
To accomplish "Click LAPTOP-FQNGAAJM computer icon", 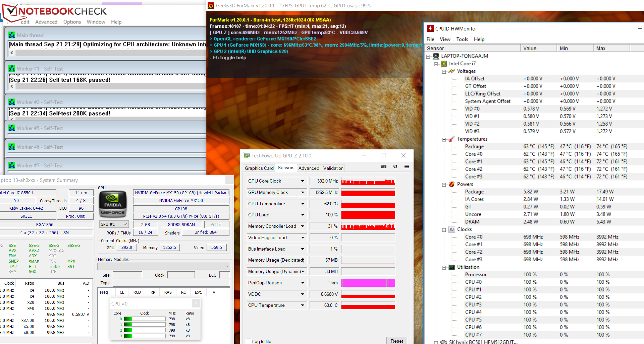I will pyautogui.click(x=436, y=56).
